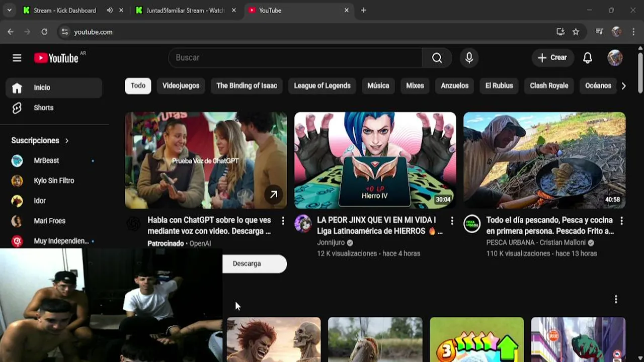The height and width of the screenshot is (362, 644).
Task: Open Idor channel avatar
Action: pyautogui.click(x=17, y=201)
